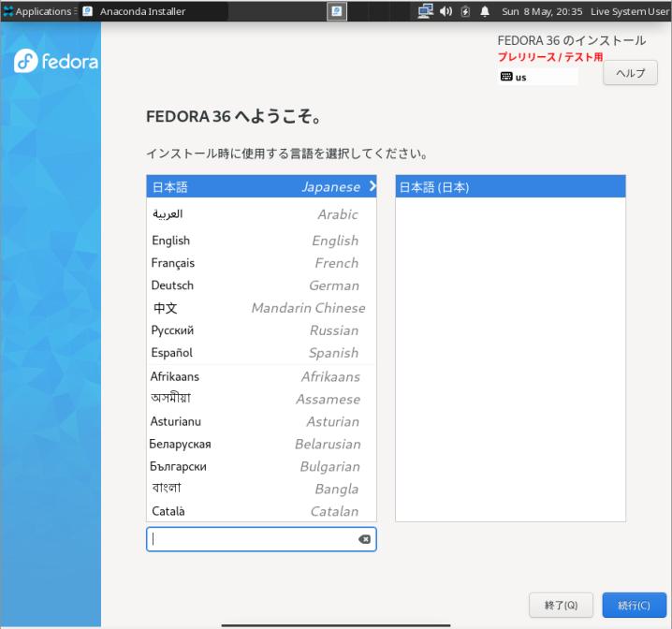Click the arrow chevron on the Japanese row

click(372, 186)
